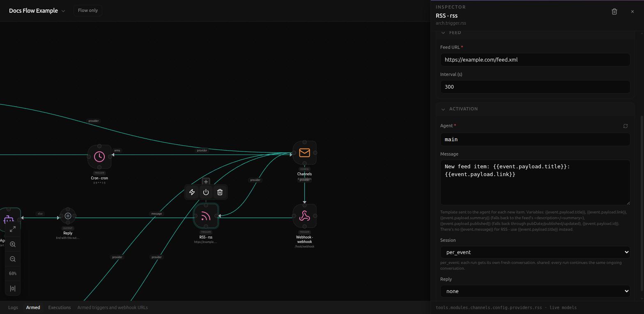
Task: Select the Webhook trigger node icon
Action: [304, 216]
